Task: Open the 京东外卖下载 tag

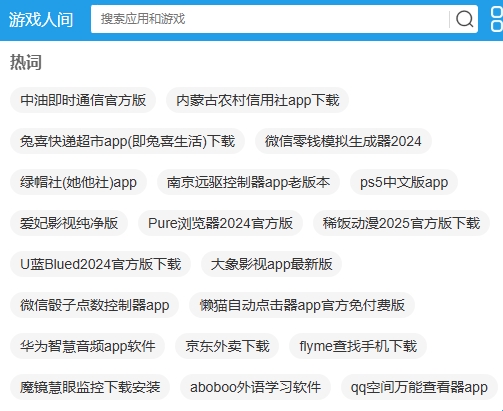Action: click(x=227, y=346)
